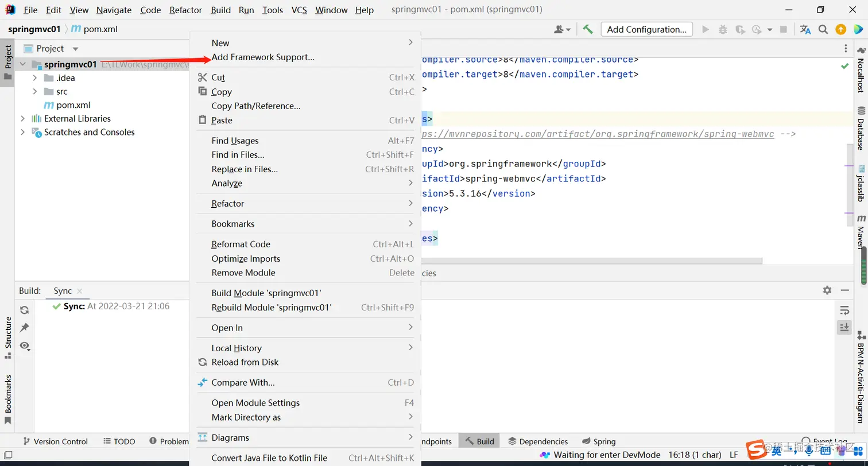This screenshot has height=466, width=868.
Task: Open the editor tab options kebab menu
Action: tap(846, 49)
